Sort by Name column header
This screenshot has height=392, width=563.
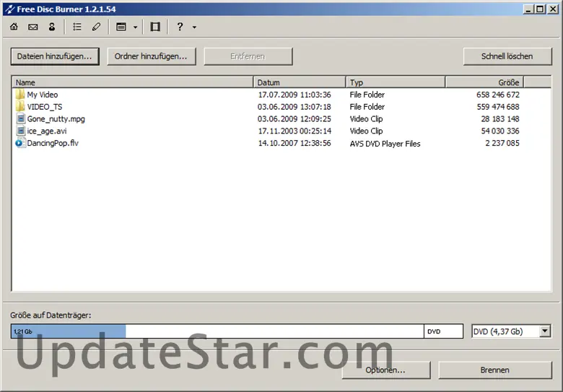[x=133, y=82]
